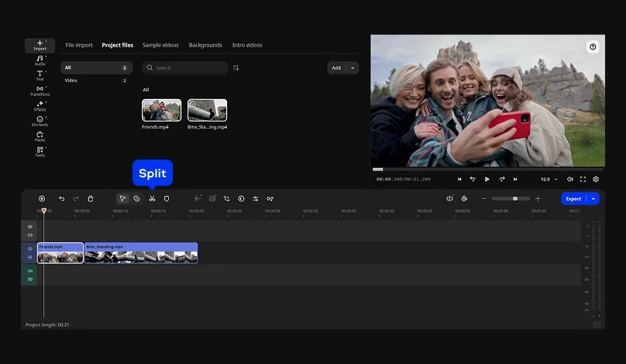
Task: Expand the 16:9 aspect ratio dropdown
Action: [x=549, y=179]
